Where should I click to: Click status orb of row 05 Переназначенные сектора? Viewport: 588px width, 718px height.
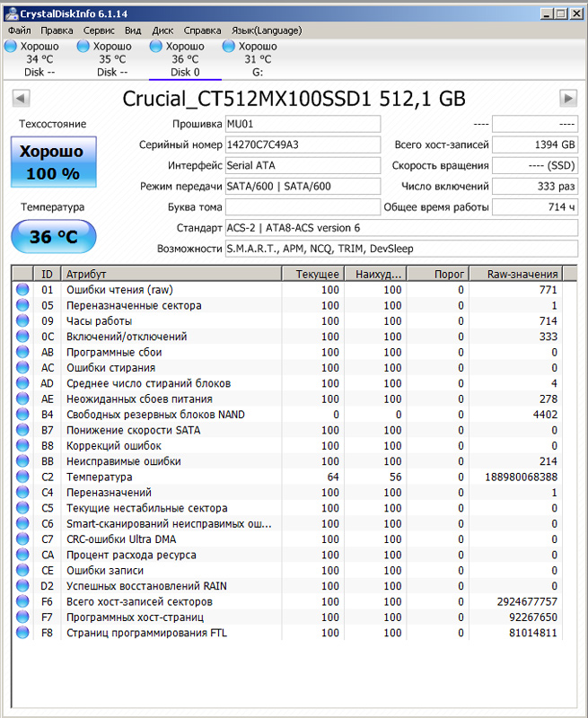(x=22, y=305)
